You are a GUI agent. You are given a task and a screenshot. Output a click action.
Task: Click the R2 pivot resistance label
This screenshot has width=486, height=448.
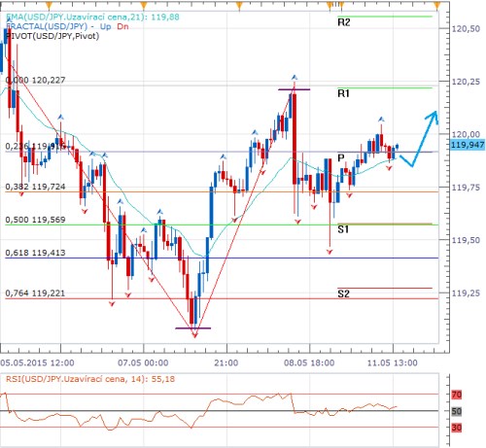point(343,22)
